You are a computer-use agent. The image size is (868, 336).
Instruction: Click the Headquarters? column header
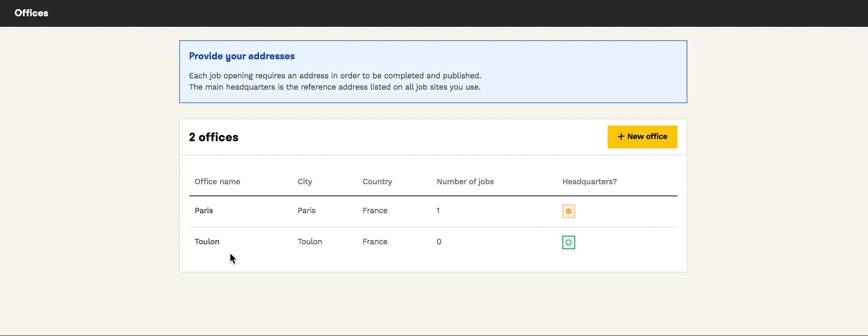click(589, 182)
